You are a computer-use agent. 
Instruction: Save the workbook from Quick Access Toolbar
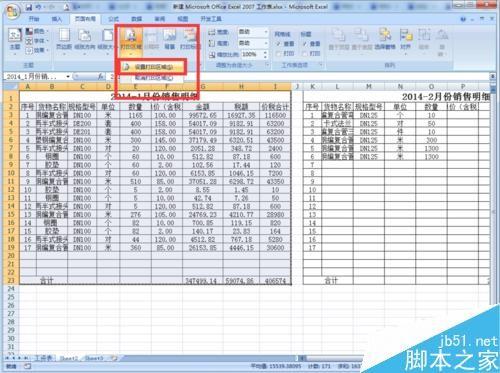tap(29, 7)
